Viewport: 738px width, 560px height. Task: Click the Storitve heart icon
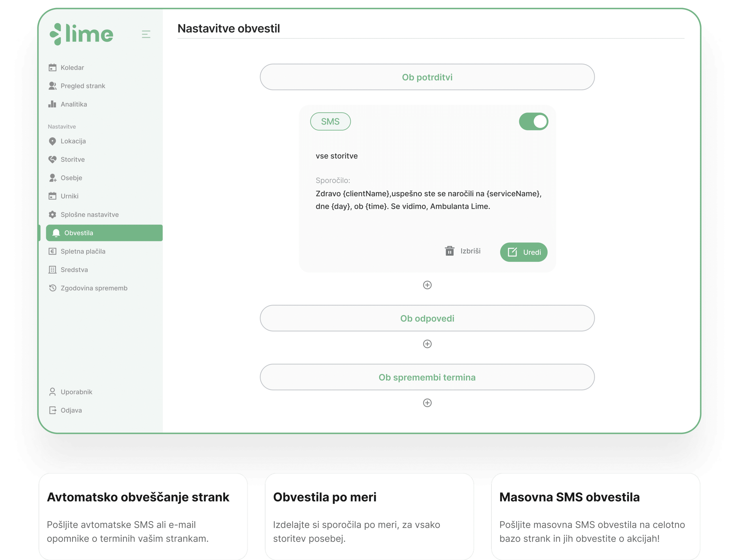[52, 159]
